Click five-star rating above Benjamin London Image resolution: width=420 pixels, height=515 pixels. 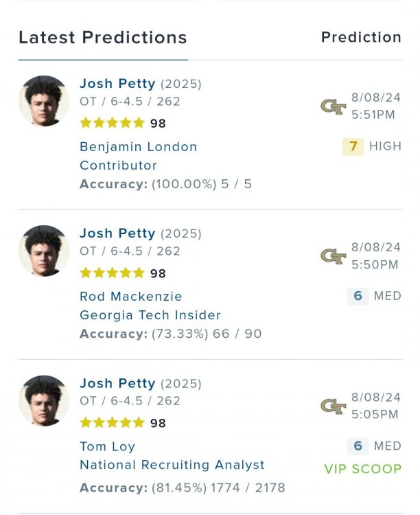coord(112,123)
